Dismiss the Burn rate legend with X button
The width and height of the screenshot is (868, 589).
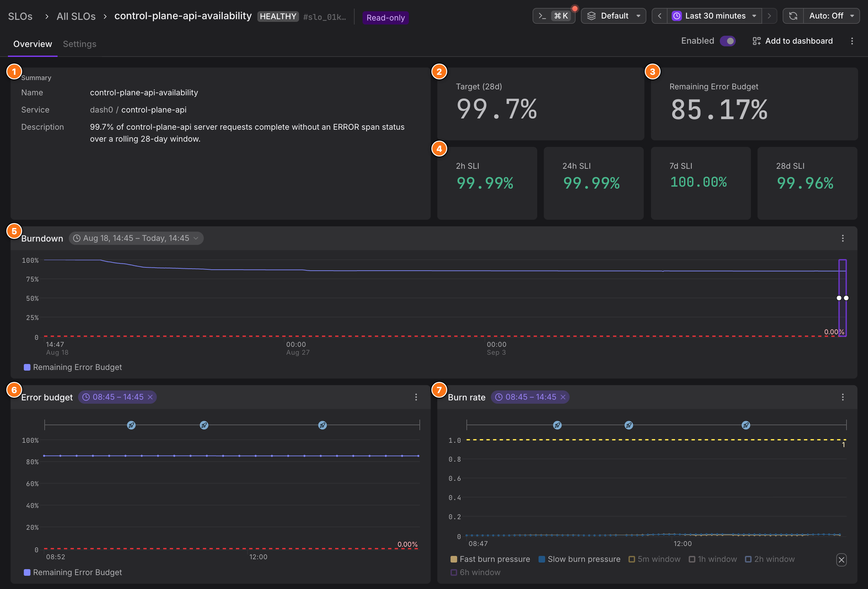tap(841, 560)
